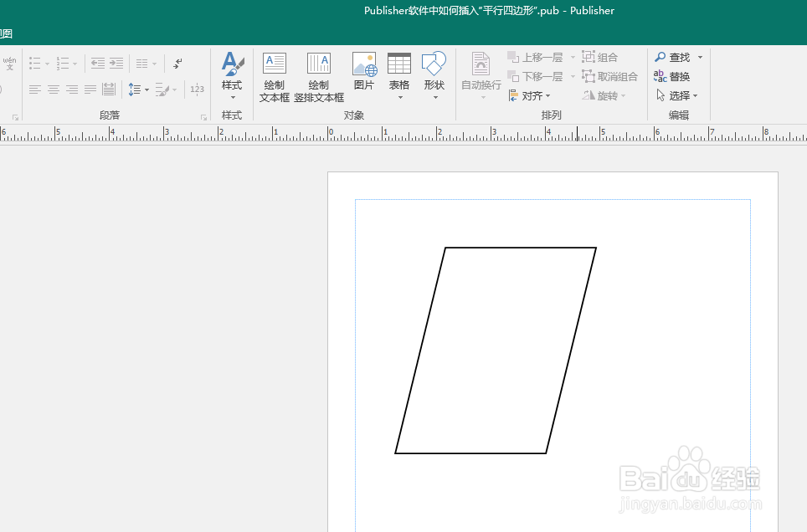Click the horizontal ruler
The width and height of the screenshot is (807, 532).
click(403, 135)
